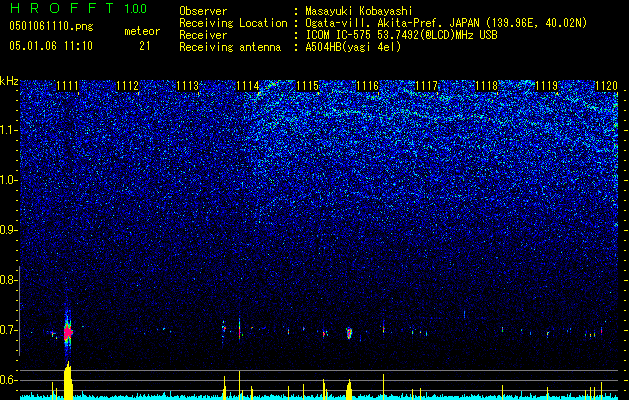Click the tallest yellow intensity peak near 1111
The image size is (629, 400).
pos(68,380)
